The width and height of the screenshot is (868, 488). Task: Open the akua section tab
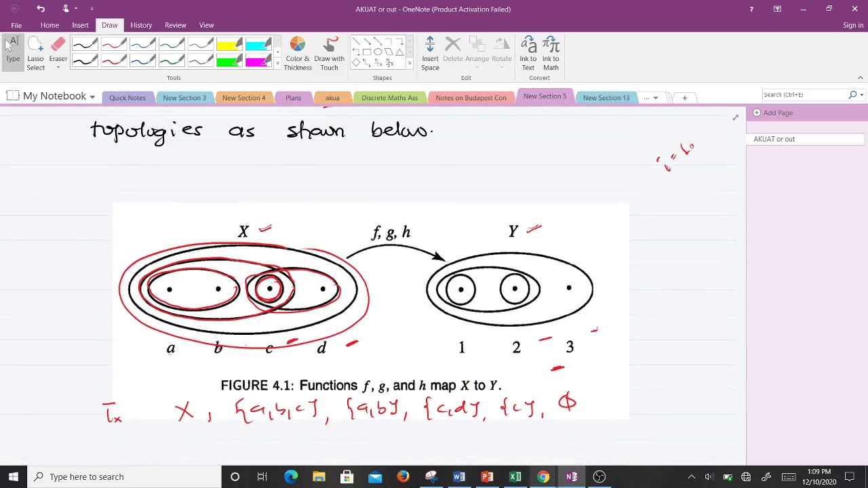(332, 98)
